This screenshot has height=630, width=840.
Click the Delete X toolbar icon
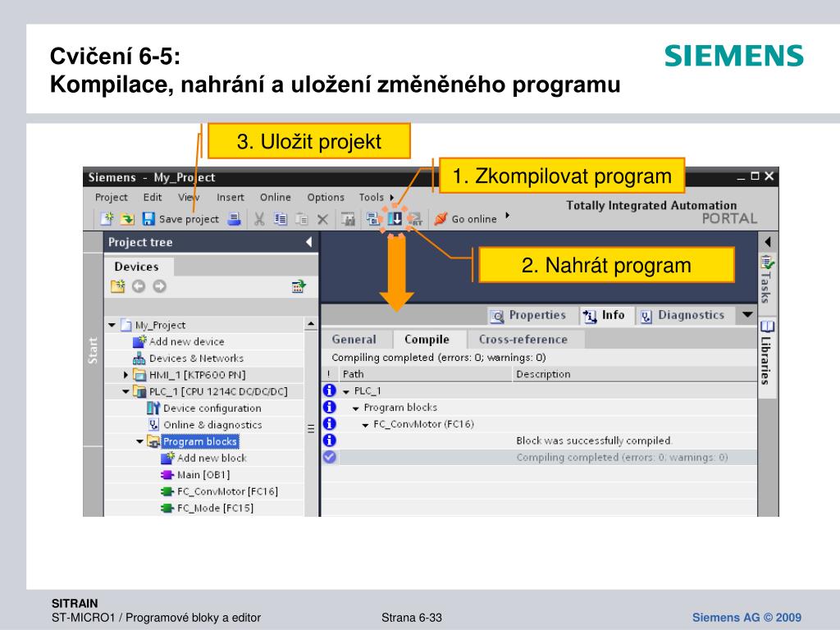(x=322, y=218)
